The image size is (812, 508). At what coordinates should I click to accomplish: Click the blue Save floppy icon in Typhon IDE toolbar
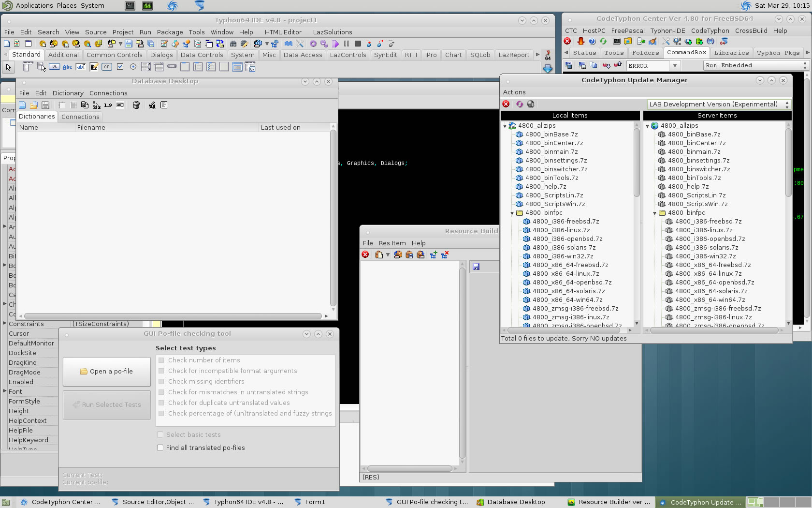(128, 44)
